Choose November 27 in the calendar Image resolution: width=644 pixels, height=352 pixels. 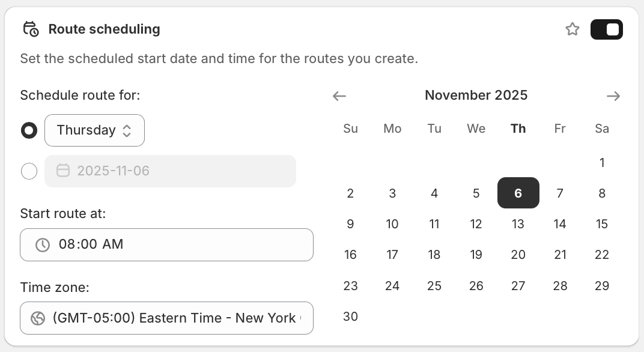coord(518,286)
